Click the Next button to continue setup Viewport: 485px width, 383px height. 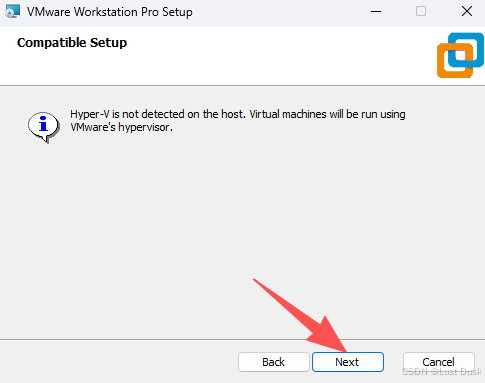click(348, 362)
